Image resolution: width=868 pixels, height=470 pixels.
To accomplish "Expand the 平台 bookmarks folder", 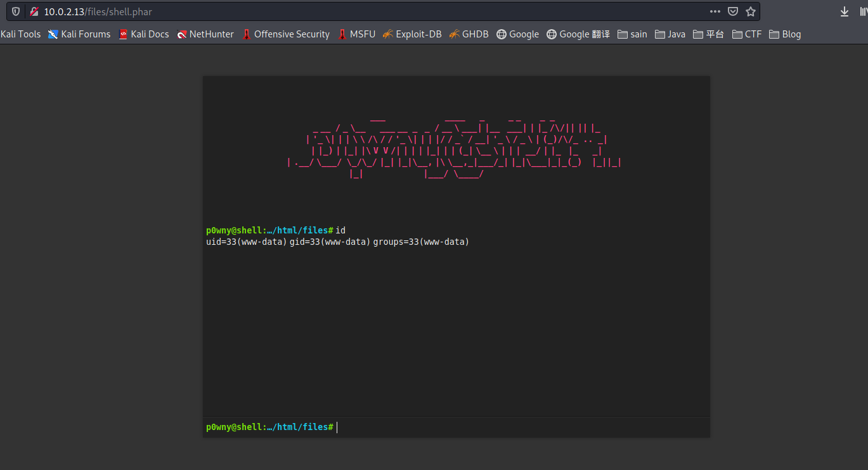I will (709, 34).
